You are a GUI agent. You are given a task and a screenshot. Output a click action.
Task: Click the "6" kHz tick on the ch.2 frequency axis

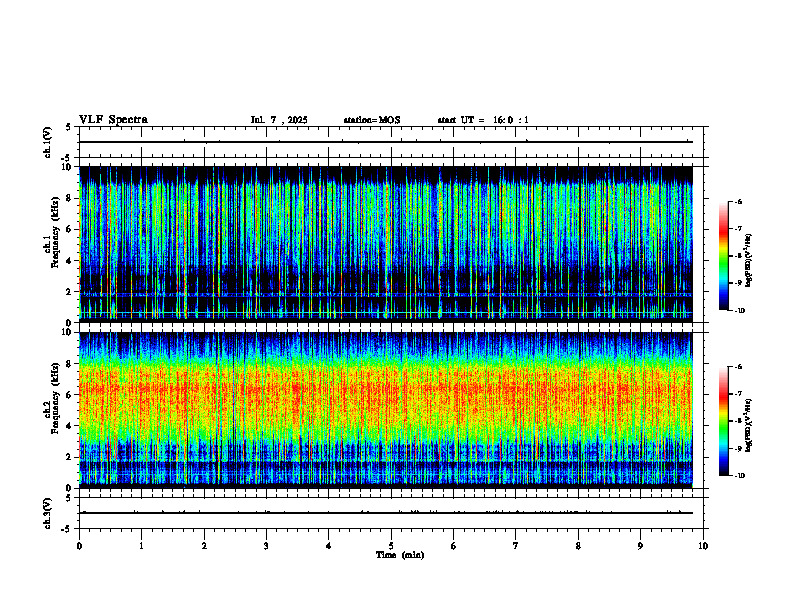[70, 395]
